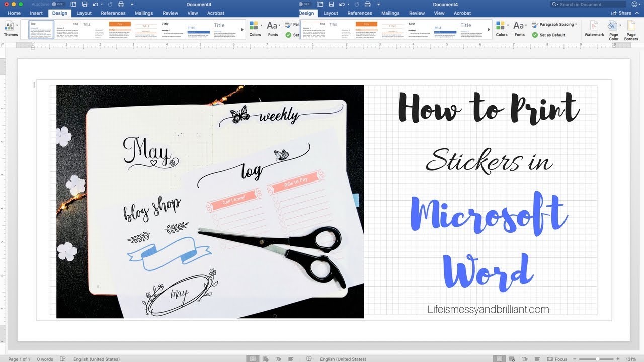The image size is (644, 362).
Task: Click sidebar panel icon in right window title bar
Action: (x=320, y=4)
